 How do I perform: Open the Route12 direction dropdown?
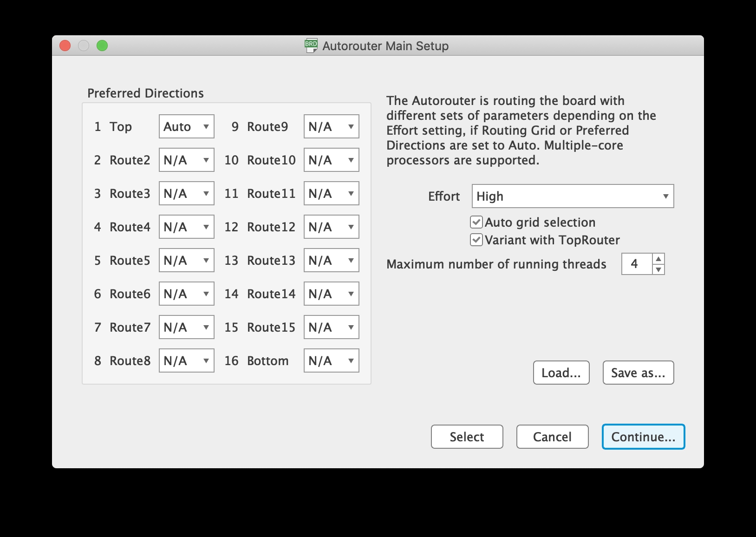coord(331,227)
